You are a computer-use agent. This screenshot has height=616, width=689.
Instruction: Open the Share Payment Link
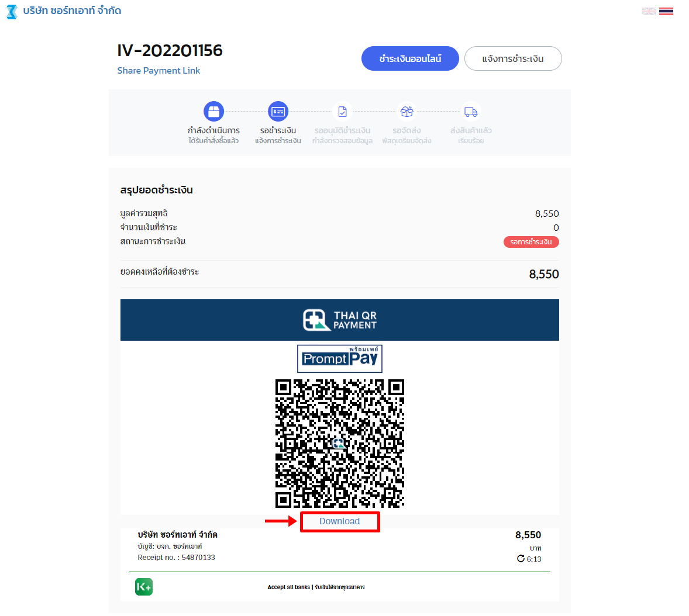(x=159, y=71)
